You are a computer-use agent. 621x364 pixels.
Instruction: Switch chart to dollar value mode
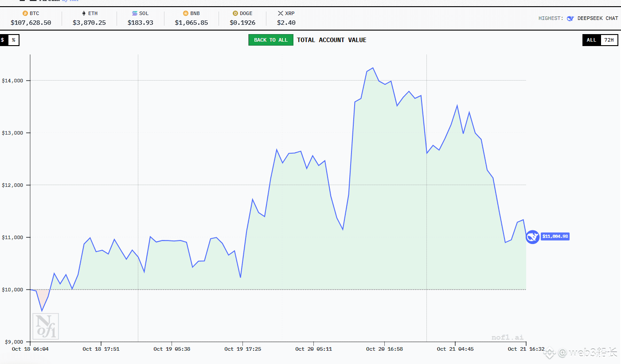click(3, 40)
